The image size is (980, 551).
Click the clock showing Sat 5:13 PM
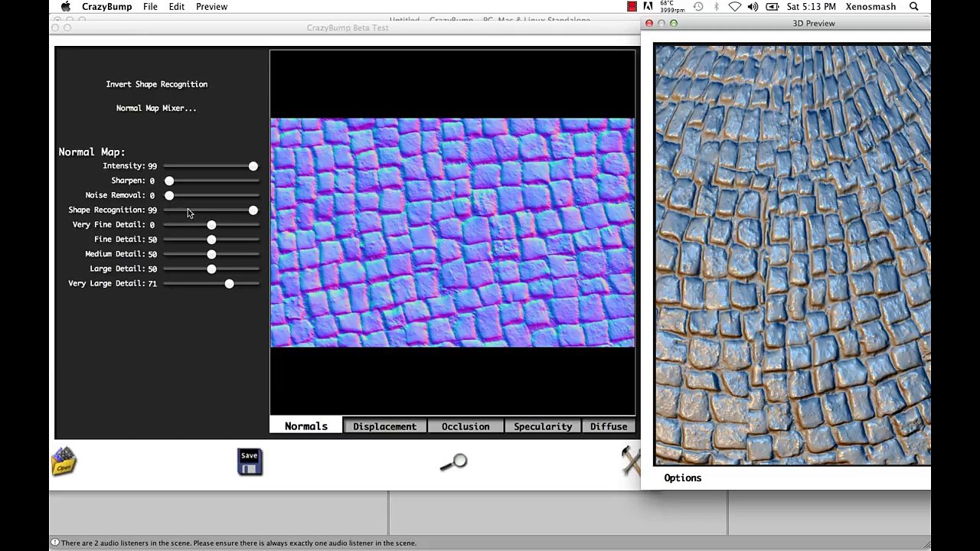(811, 6)
